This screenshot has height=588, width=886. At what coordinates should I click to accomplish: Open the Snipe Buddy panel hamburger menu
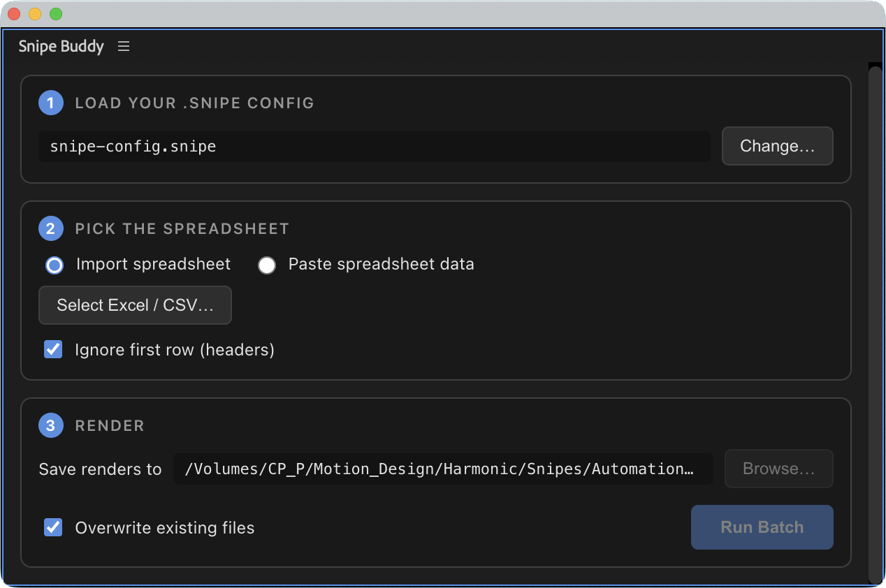(124, 47)
